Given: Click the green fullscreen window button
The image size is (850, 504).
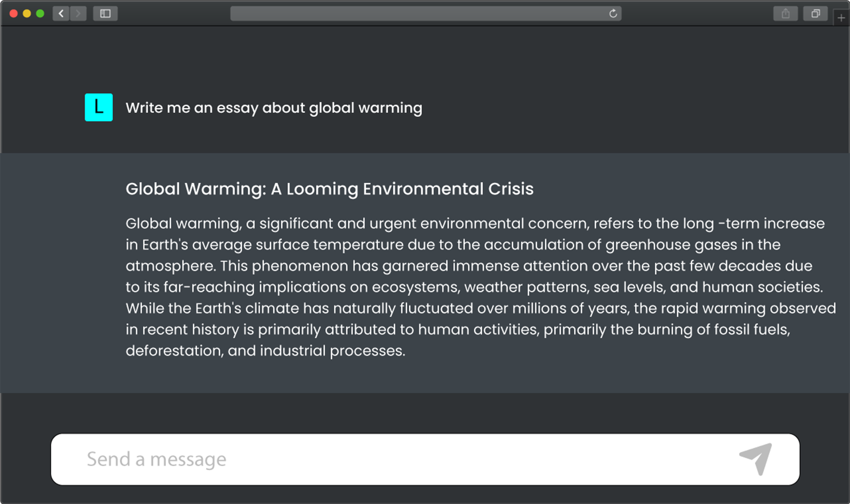Looking at the screenshot, I should (40, 14).
